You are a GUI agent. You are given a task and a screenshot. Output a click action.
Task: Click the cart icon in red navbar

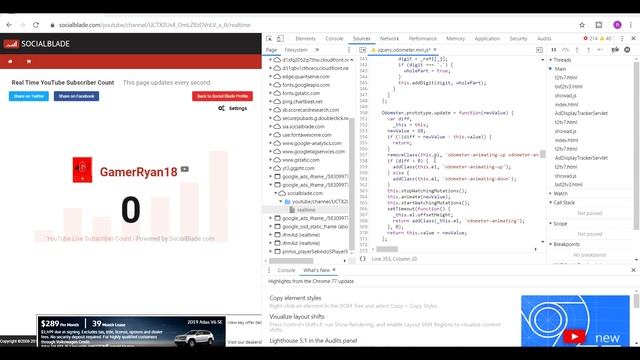[x=29, y=61]
